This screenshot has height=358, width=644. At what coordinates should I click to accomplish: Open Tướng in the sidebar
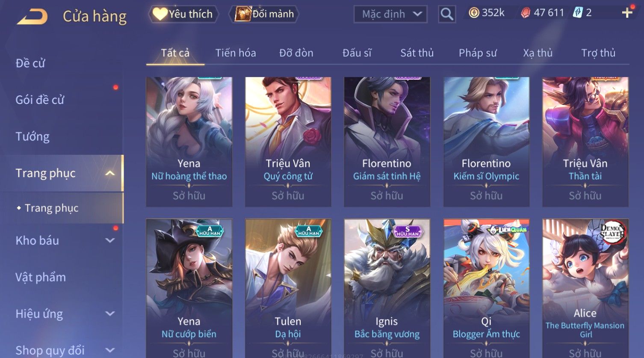(x=32, y=136)
